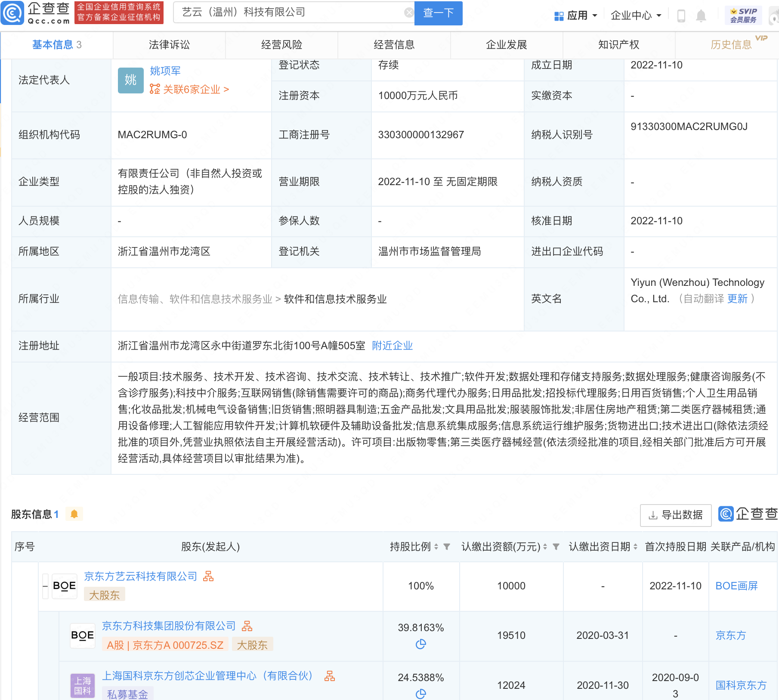Select taxpayer ID 91330300MAC2RUMG0J text
The image size is (779, 700).
coord(689,127)
